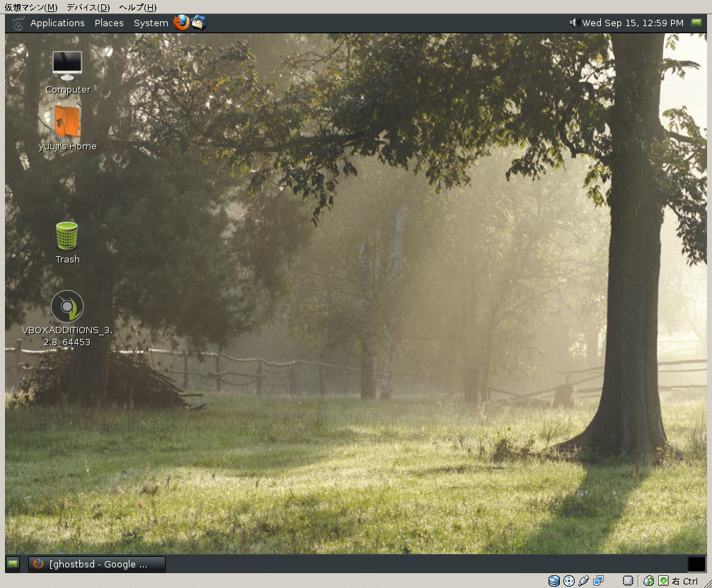Image resolution: width=712 pixels, height=588 pixels.
Task: Open the volume control speaker applet
Action: pos(573,23)
